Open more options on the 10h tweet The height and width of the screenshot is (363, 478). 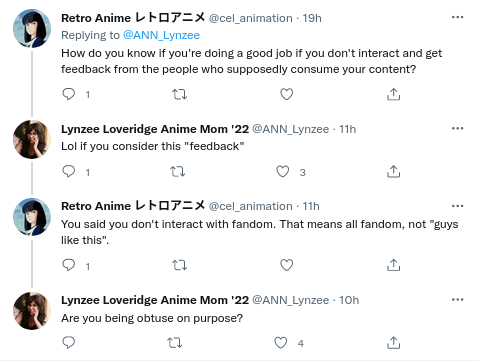point(457,300)
